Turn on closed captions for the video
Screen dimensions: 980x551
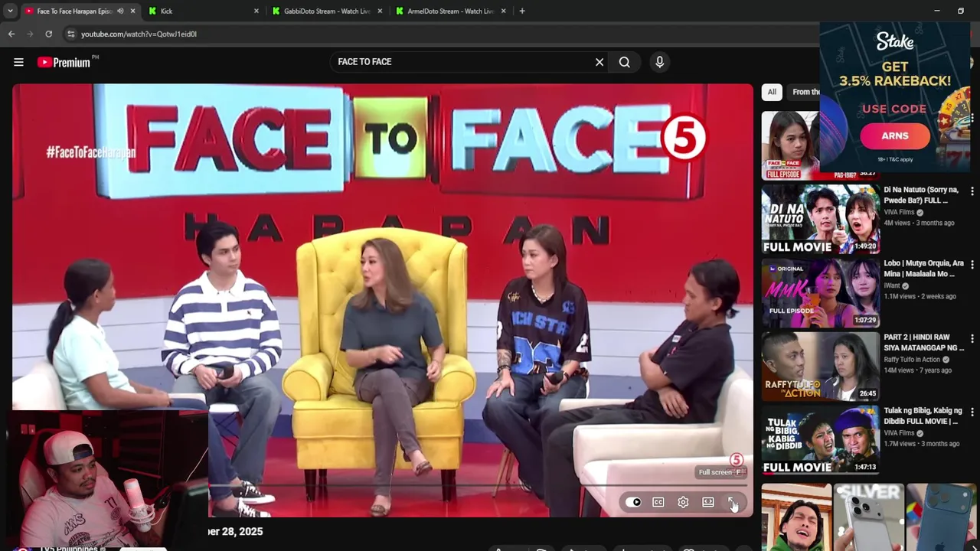(658, 502)
